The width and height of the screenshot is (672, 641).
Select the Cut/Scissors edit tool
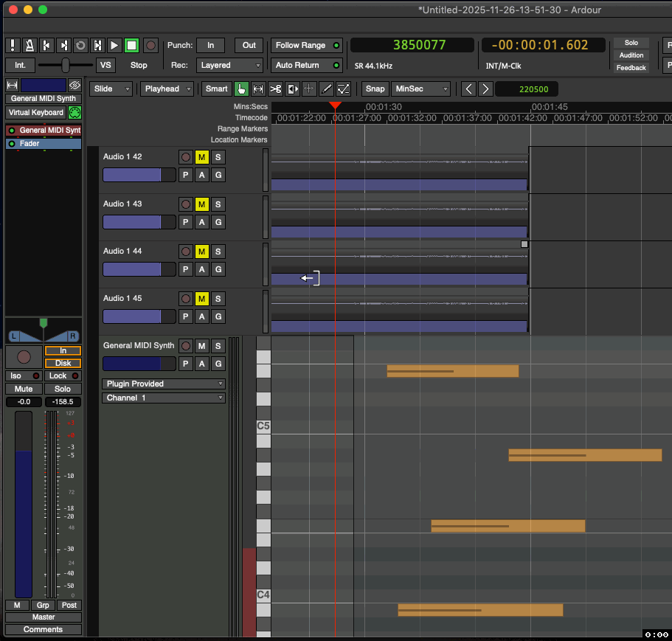tap(277, 89)
